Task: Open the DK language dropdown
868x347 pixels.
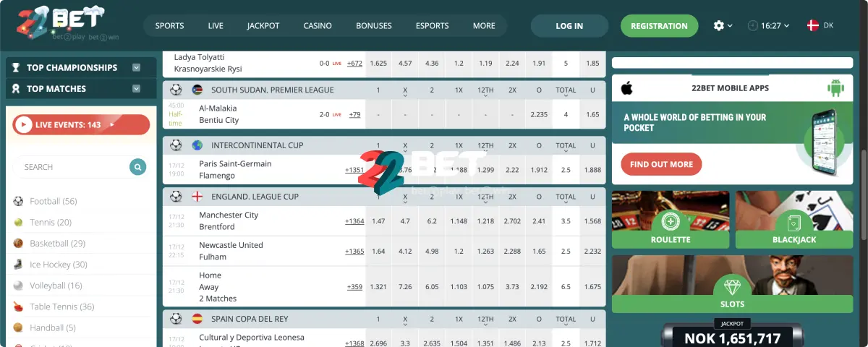Action: pos(820,25)
